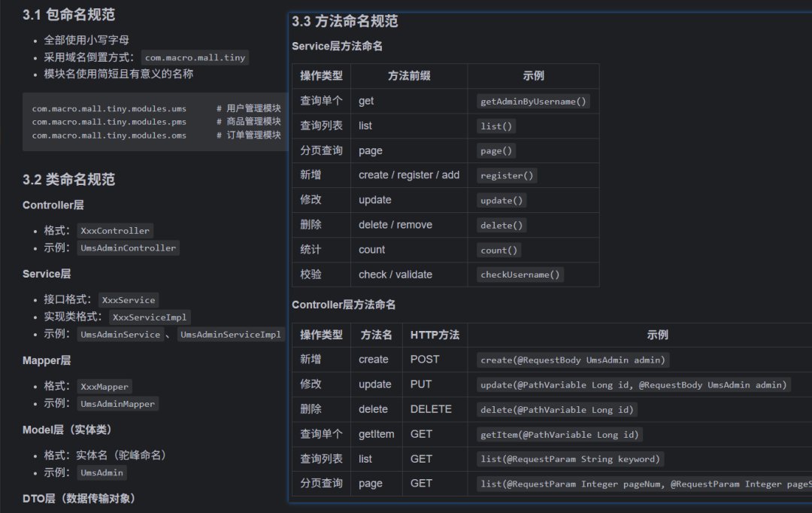
Task: Click the getItem method name cell
Action: (x=377, y=434)
